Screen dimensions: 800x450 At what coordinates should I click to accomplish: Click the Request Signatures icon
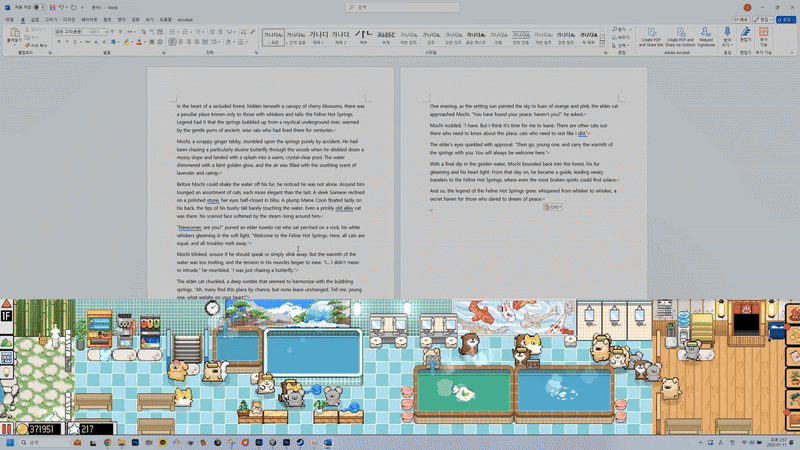pyautogui.click(x=706, y=38)
